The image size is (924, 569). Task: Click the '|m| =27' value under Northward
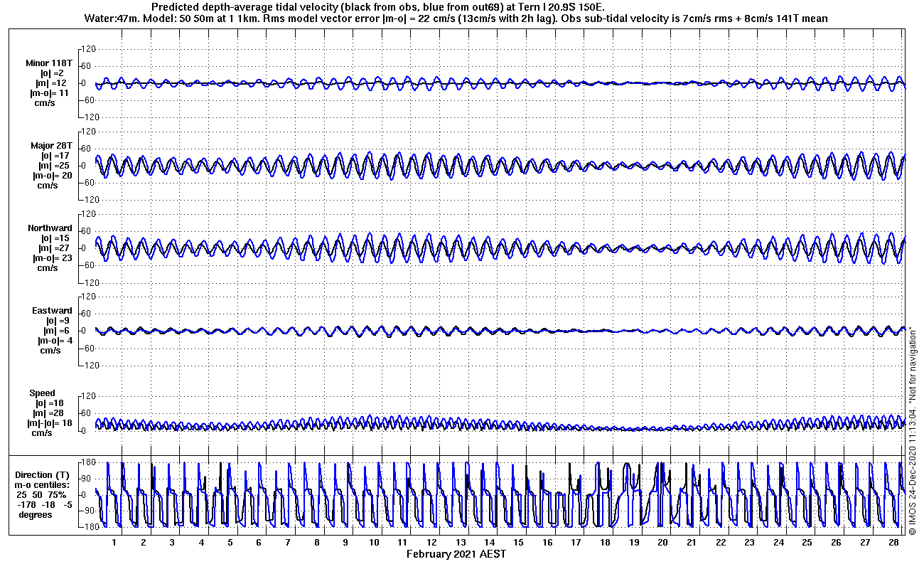(55, 248)
